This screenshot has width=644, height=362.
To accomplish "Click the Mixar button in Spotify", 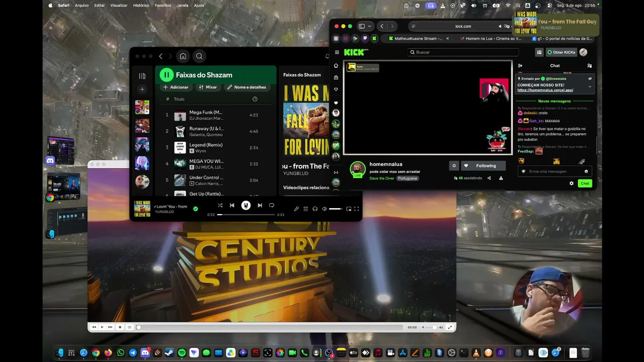I will 208,87.
